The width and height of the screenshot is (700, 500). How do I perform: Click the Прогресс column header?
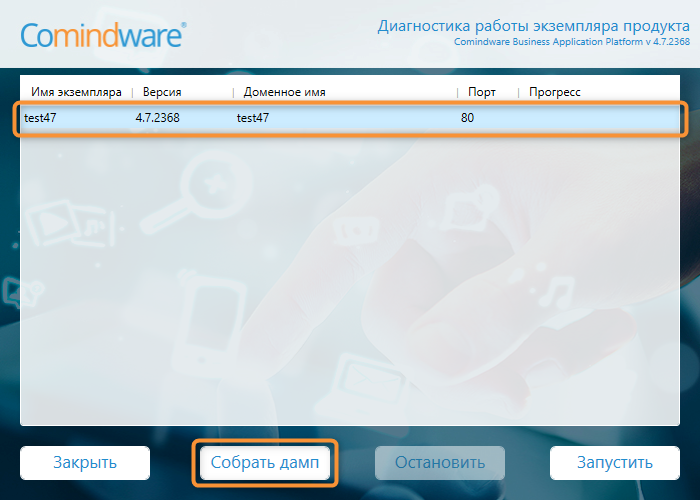click(x=554, y=92)
